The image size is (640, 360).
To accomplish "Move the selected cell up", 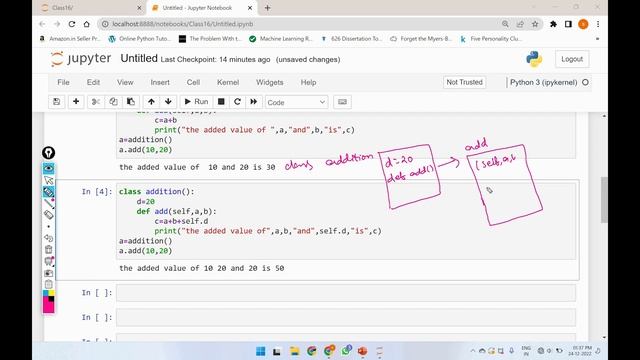I will (151, 102).
